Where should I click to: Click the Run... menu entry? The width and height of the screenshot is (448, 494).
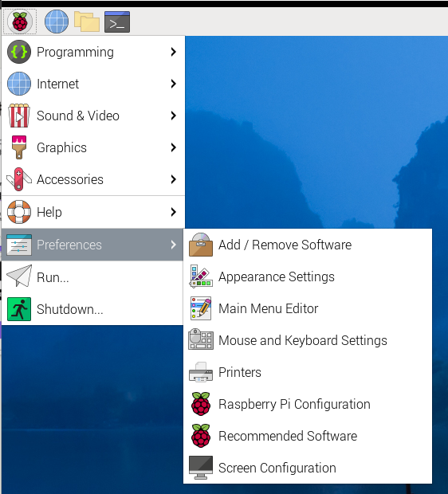(92, 277)
